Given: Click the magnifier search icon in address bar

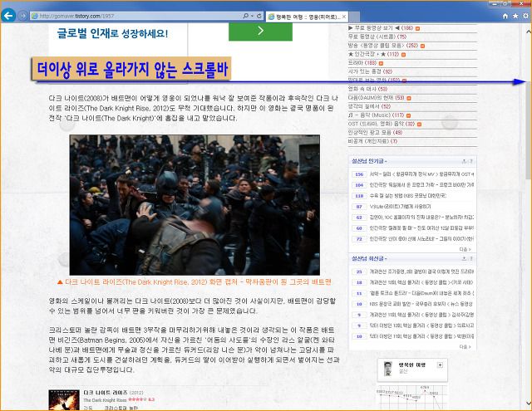Looking at the screenshot, I should (246, 16).
